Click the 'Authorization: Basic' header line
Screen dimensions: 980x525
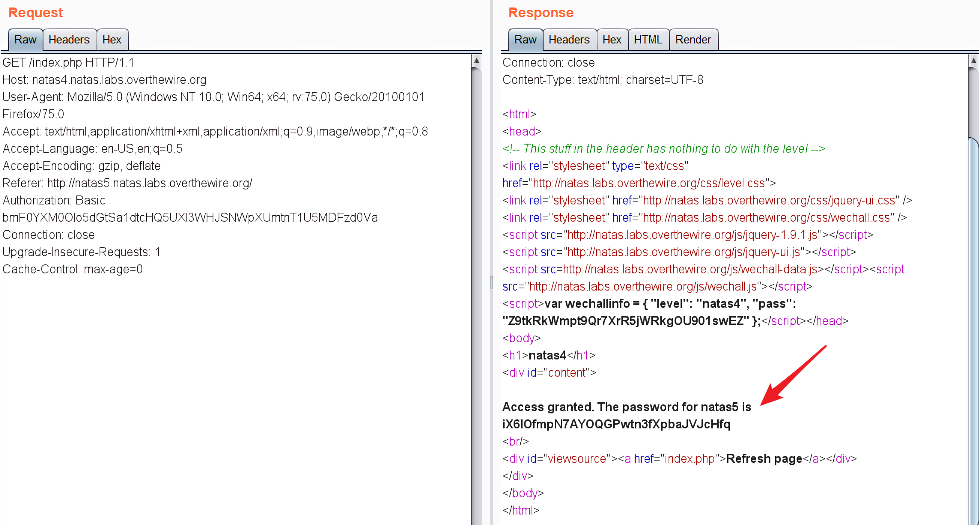pyautogui.click(x=54, y=200)
